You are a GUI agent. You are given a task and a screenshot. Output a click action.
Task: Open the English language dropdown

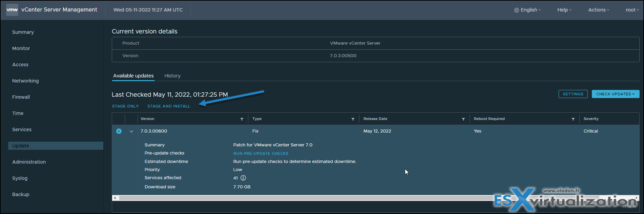coord(527,10)
